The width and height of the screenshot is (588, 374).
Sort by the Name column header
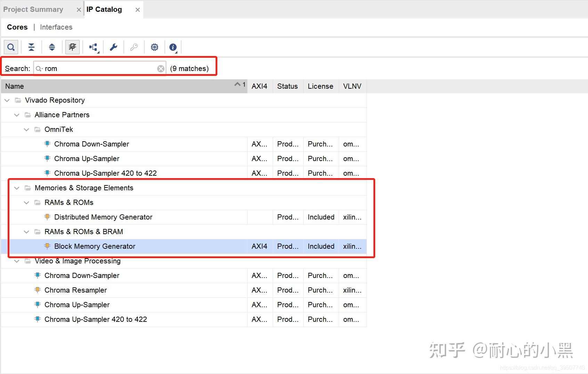[x=124, y=86]
